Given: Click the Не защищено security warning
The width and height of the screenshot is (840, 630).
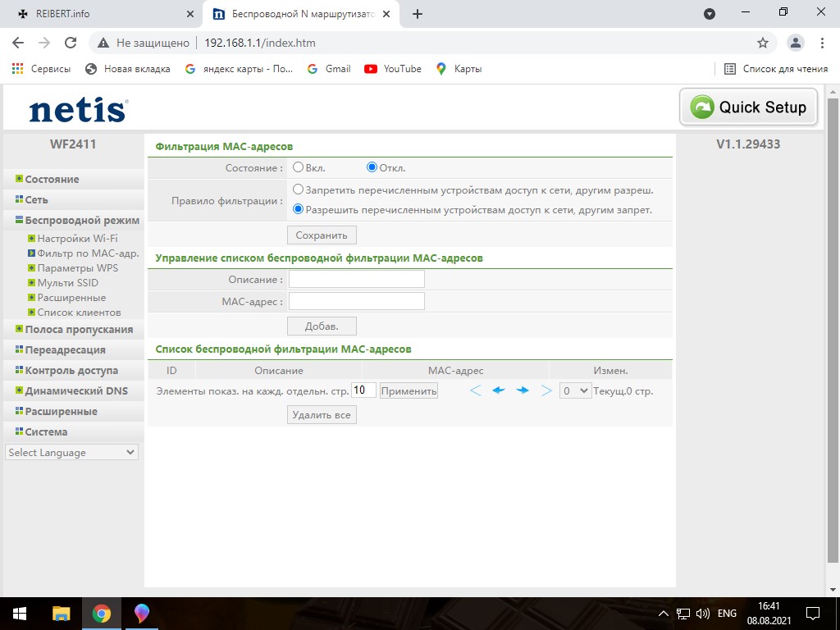Looking at the screenshot, I should coord(144,43).
